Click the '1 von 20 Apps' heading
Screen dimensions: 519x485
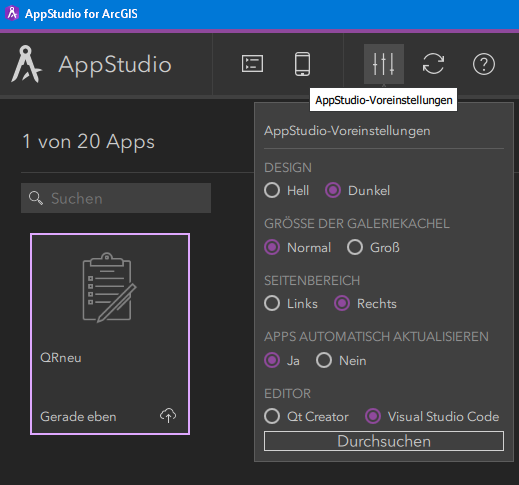(88, 142)
